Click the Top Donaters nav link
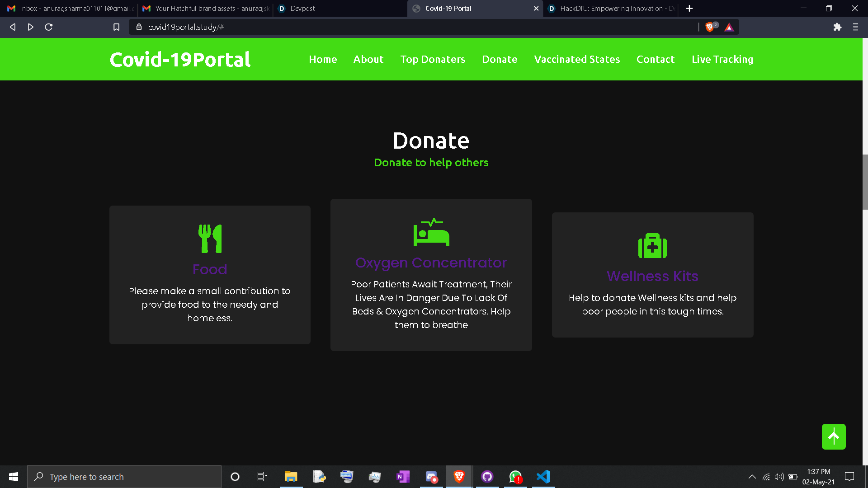868x488 pixels. click(433, 59)
